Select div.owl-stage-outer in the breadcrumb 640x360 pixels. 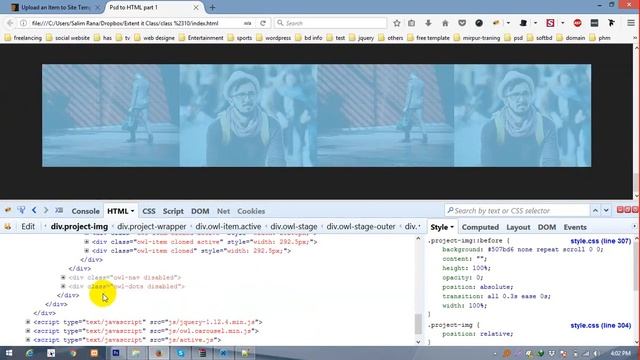[361, 227]
